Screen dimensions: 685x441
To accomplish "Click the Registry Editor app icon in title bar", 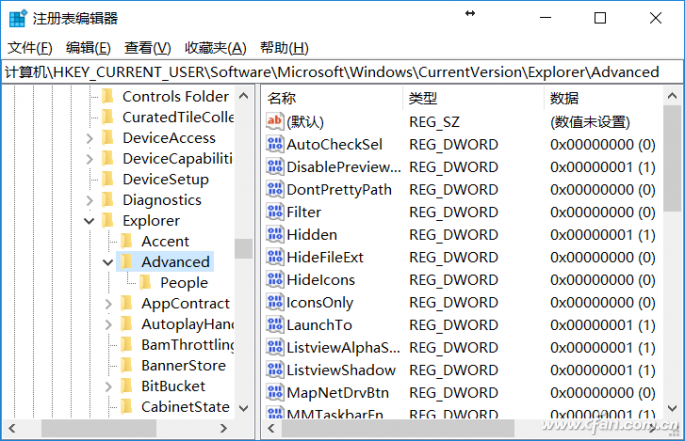I will [x=17, y=18].
